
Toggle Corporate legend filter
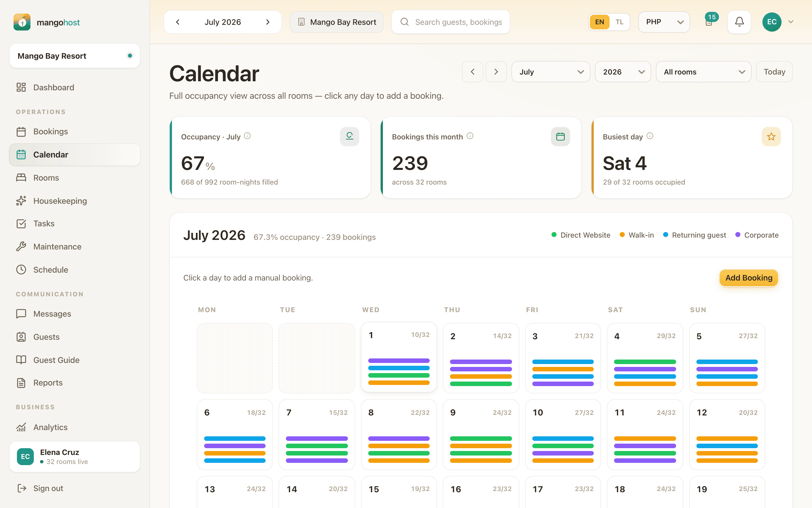coord(757,235)
